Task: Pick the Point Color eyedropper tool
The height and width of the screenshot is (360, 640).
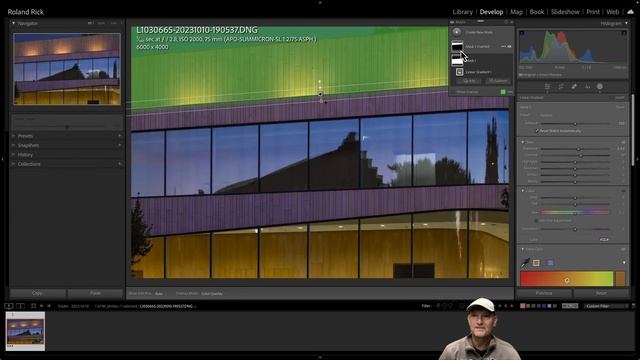Action: click(525, 262)
